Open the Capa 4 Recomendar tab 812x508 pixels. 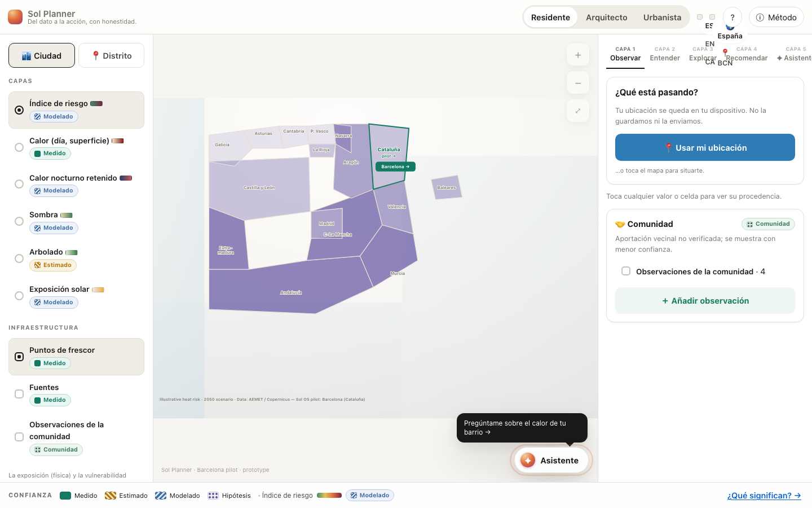coord(747,54)
